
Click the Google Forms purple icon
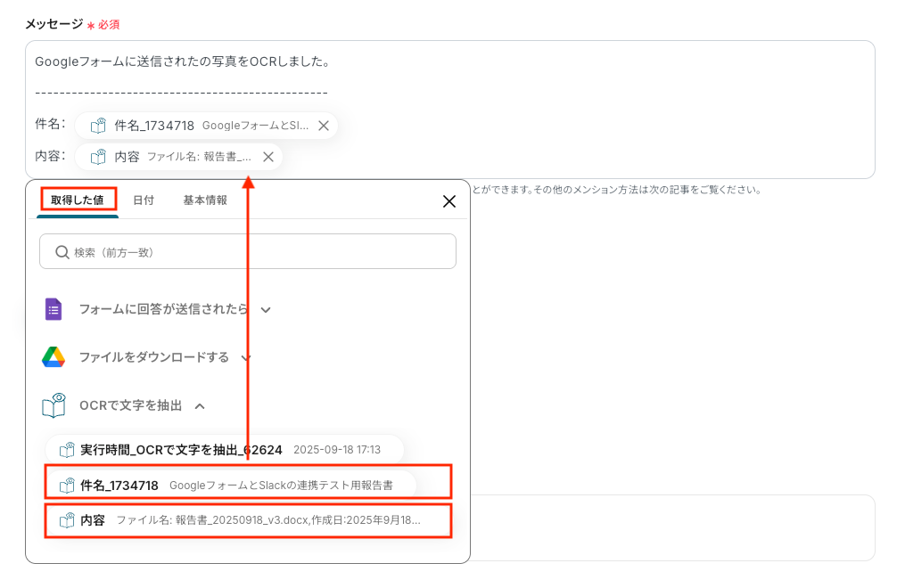pos(53,309)
